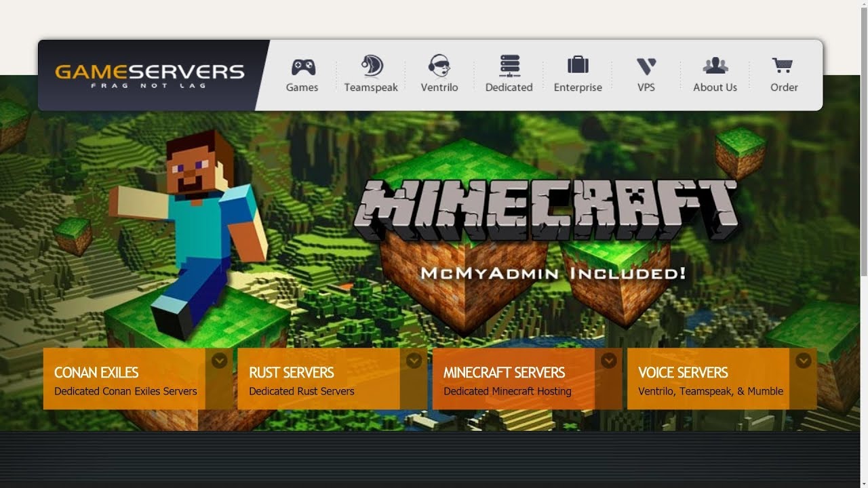Expand the Conan Exiles card arrow
868x488 pixels.
pyautogui.click(x=219, y=361)
